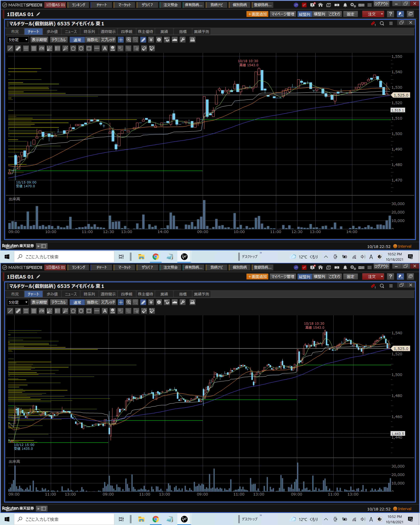The image size is (420, 525).
Task: Toggle the crosshair cursor button in top chart toolbar
Action: 121,40
